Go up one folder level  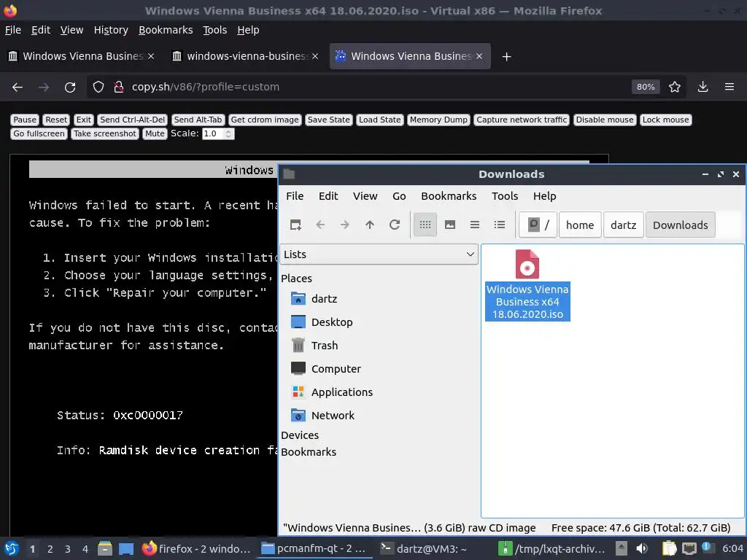tap(370, 225)
